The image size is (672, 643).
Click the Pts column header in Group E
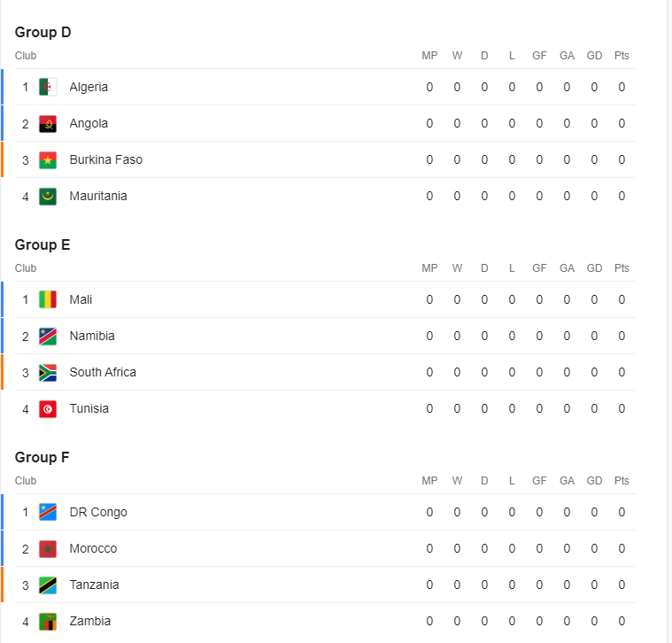[x=622, y=267]
